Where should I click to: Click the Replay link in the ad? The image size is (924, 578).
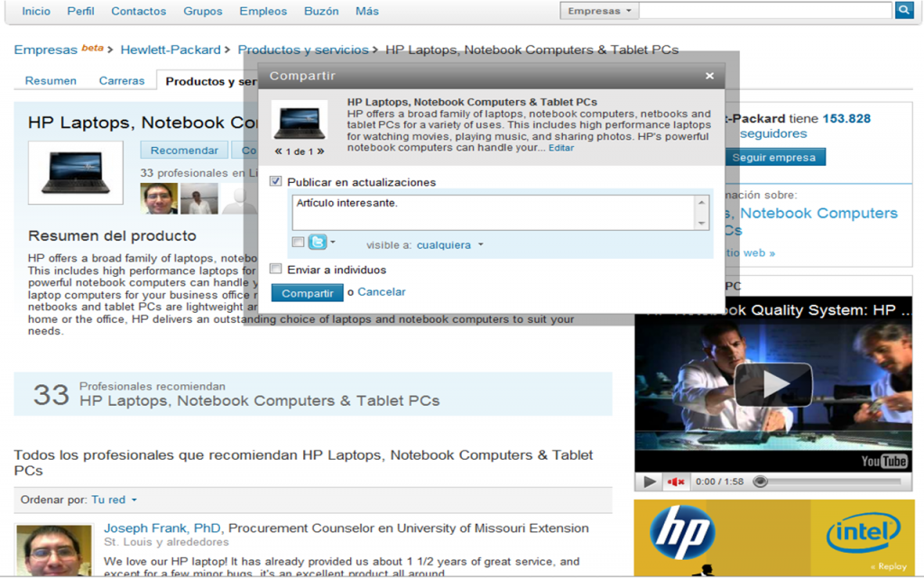click(x=889, y=566)
